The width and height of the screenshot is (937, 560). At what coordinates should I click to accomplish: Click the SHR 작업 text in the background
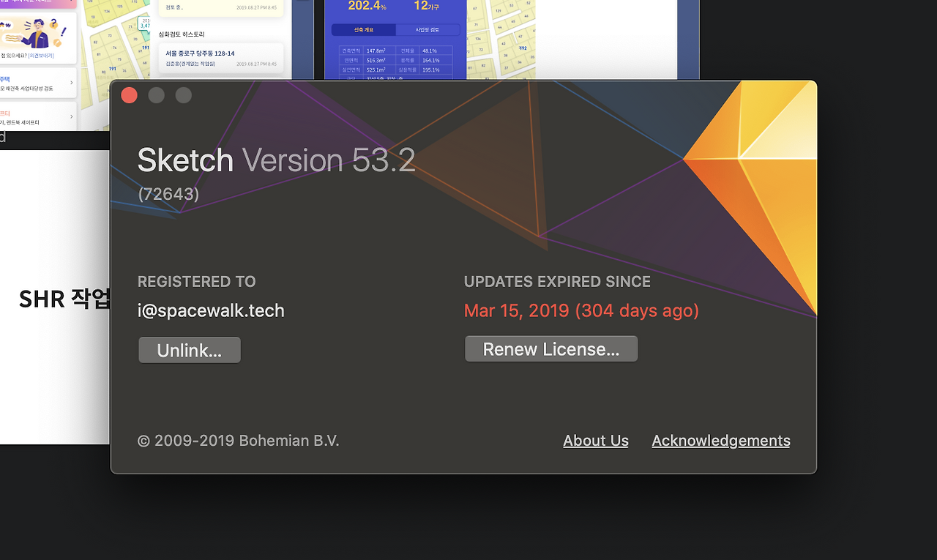point(64,299)
